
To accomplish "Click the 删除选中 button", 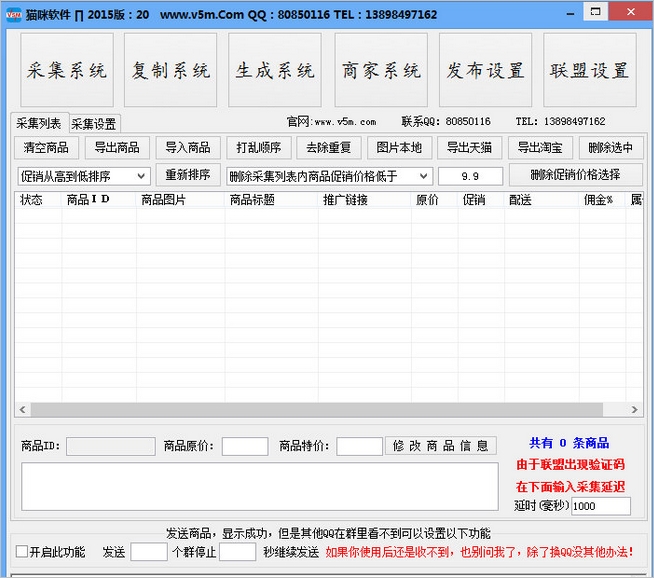I will pos(611,148).
